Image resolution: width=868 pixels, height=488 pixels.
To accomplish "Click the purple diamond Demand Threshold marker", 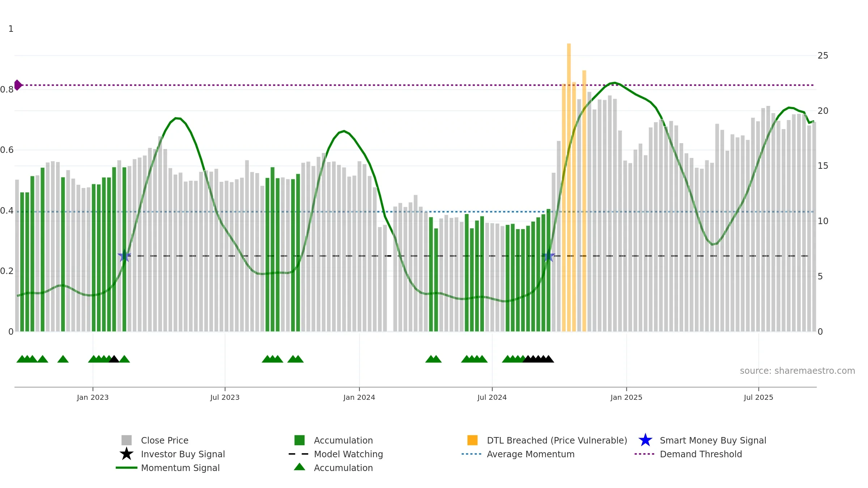I will [18, 85].
